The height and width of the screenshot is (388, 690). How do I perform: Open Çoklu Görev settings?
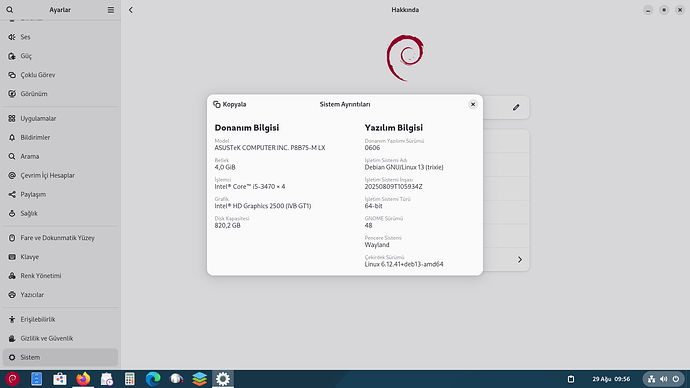tap(60, 75)
